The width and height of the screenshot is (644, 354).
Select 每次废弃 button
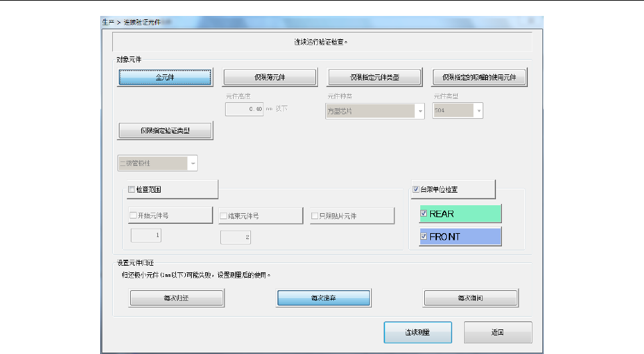(x=323, y=298)
